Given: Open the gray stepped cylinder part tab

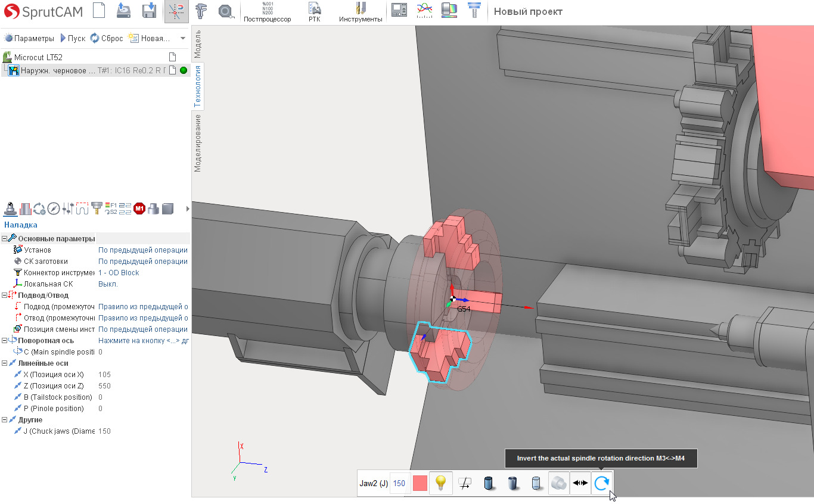Looking at the screenshot, I should [154, 209].
